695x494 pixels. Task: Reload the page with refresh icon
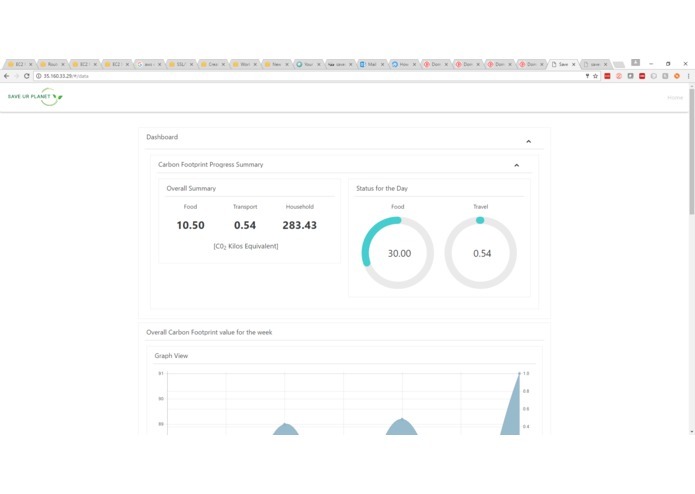[27, 76]
